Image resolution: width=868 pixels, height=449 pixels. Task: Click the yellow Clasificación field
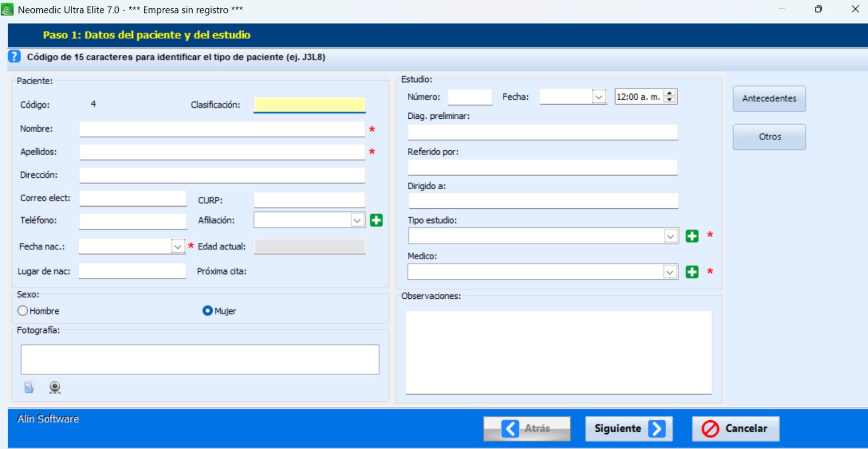tap(309, 105)
